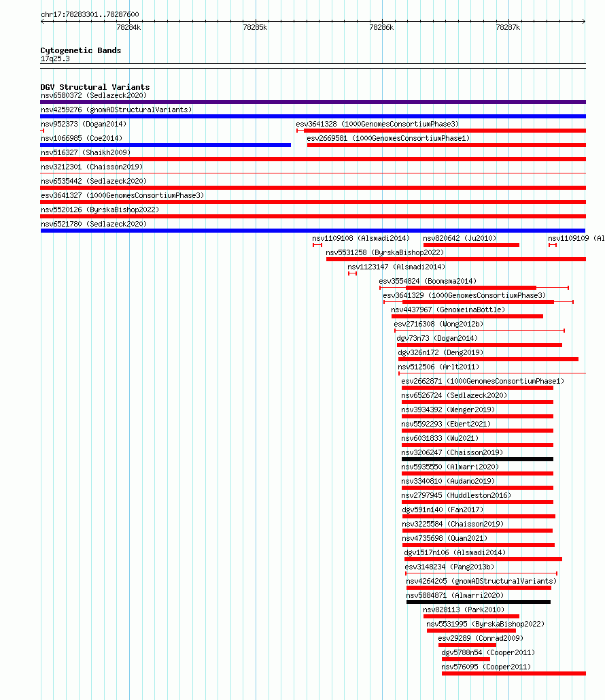Open nsv4437967 (GenomeinaBottle) variant
This screenshot has width=605, height=700.
pos(448,310)
